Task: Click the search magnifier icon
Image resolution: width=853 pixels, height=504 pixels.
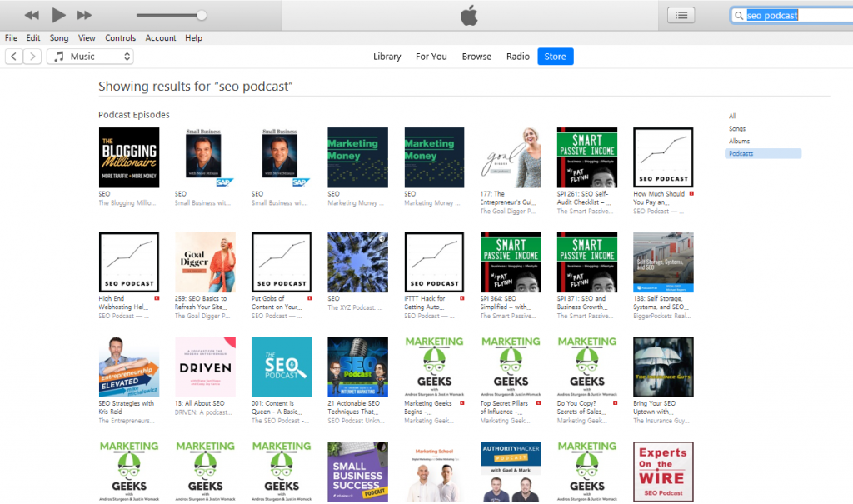Action: pos(738,16)
